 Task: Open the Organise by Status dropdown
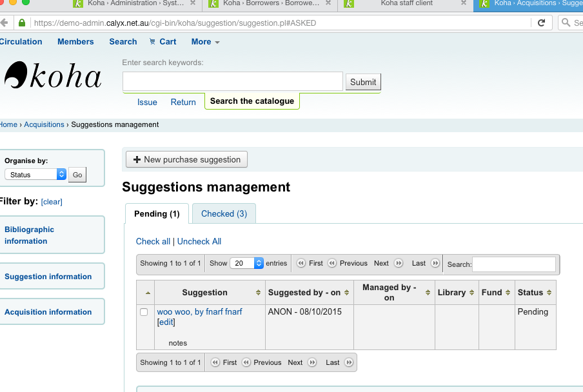click(x=35, y=175)
